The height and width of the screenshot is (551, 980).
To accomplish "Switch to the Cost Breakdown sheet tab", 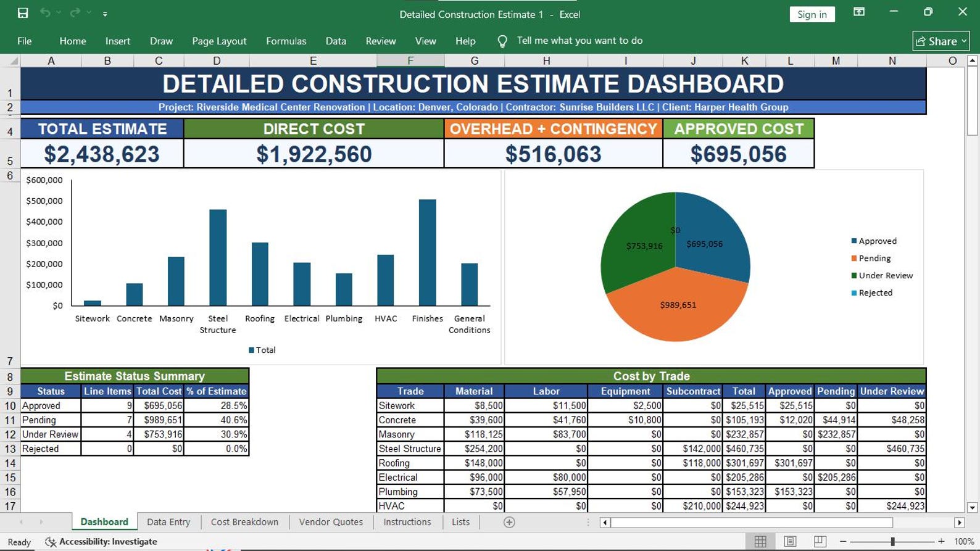I will coord(244,522).
